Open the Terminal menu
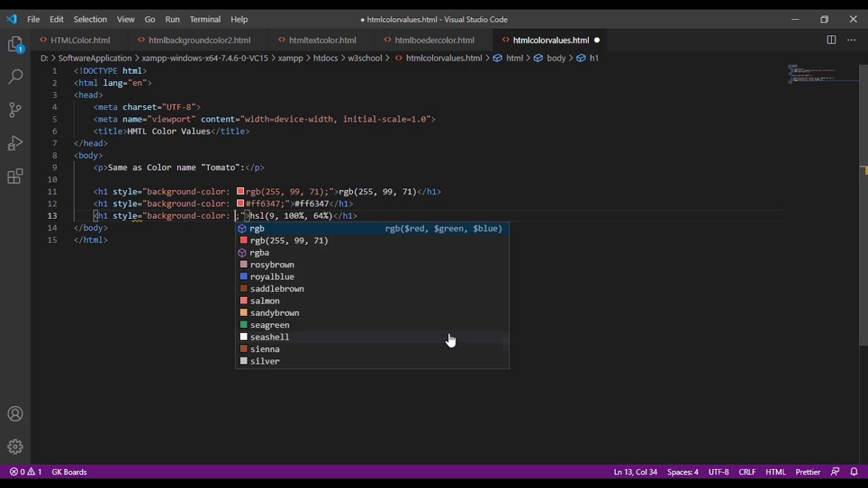Image resolution: width=868 pixels, height=488 pixels. coord(205,19)
